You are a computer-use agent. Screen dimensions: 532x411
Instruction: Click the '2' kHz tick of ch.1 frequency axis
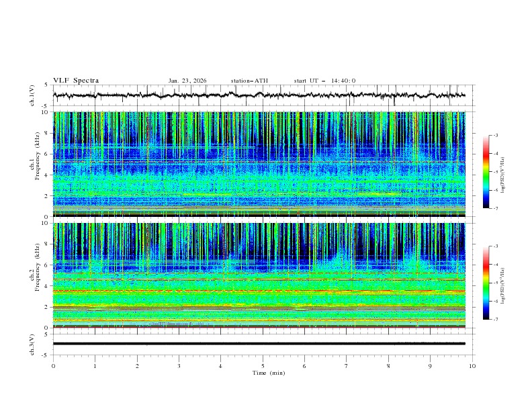click(47, 195)
